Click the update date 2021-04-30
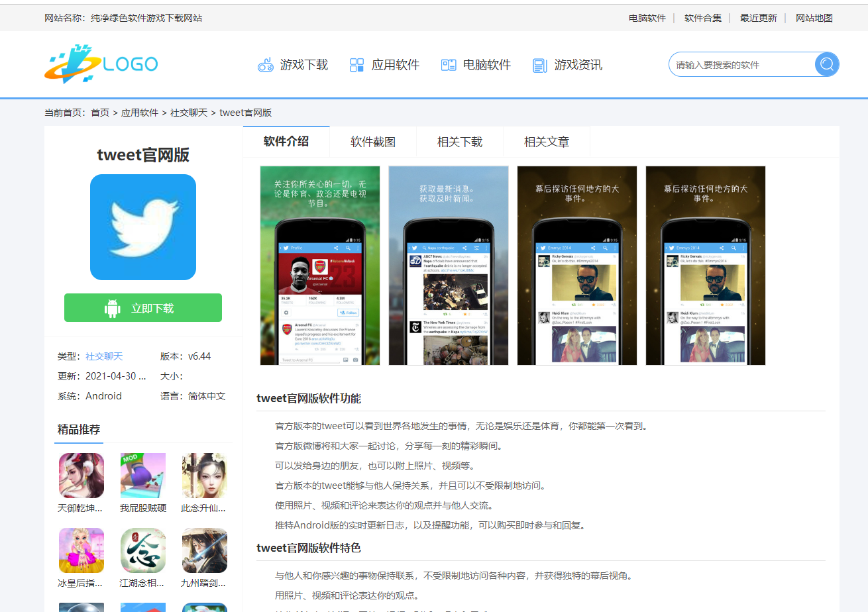 [x=115, y=376]
